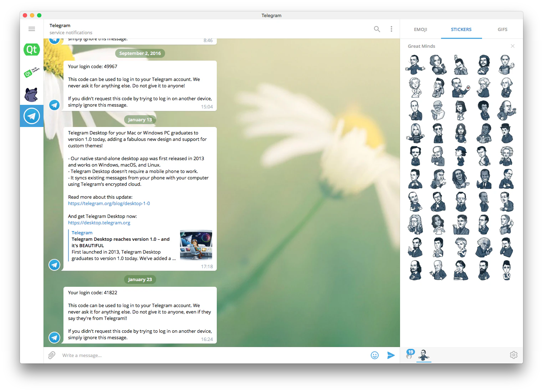Click the send message arrow icon
The width and height of the screenshot is (543, 392).
[x=391, y=355]
